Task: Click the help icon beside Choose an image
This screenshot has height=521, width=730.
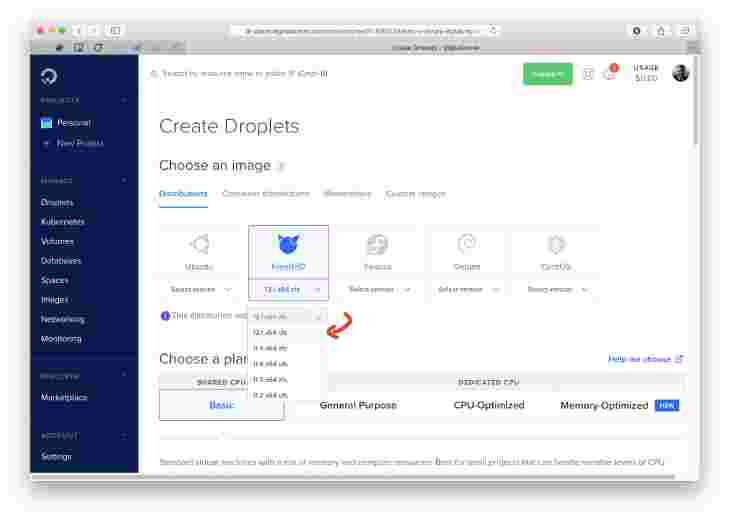Action: pos(281,166)
